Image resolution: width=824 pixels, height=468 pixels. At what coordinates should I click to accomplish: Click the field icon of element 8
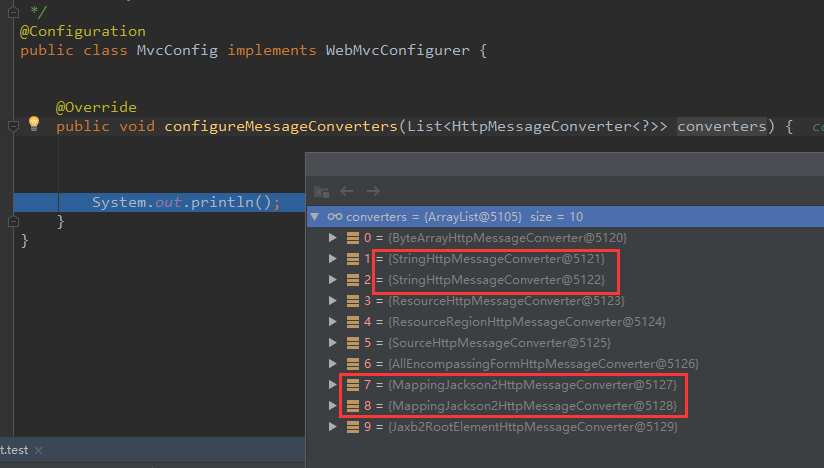pyautogui.click(x=353, y=406)
